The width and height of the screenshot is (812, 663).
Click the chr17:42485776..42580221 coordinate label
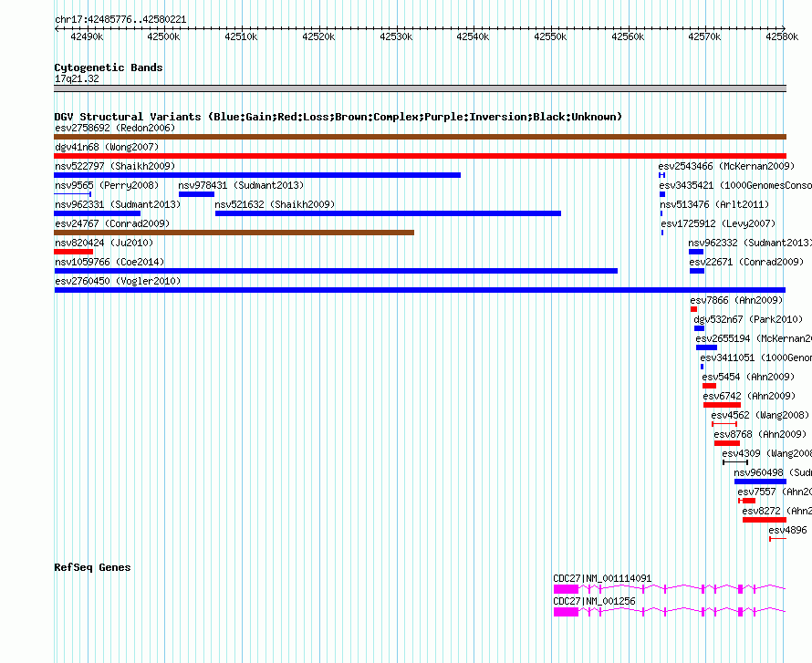pos(120,20)
